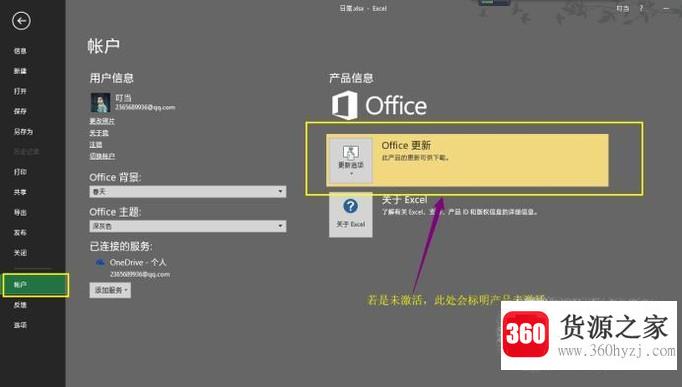This screenshot has height=387, width=682.
Task: Select 新建 (New) in the sidebar
Action: (x=20, y=71)
